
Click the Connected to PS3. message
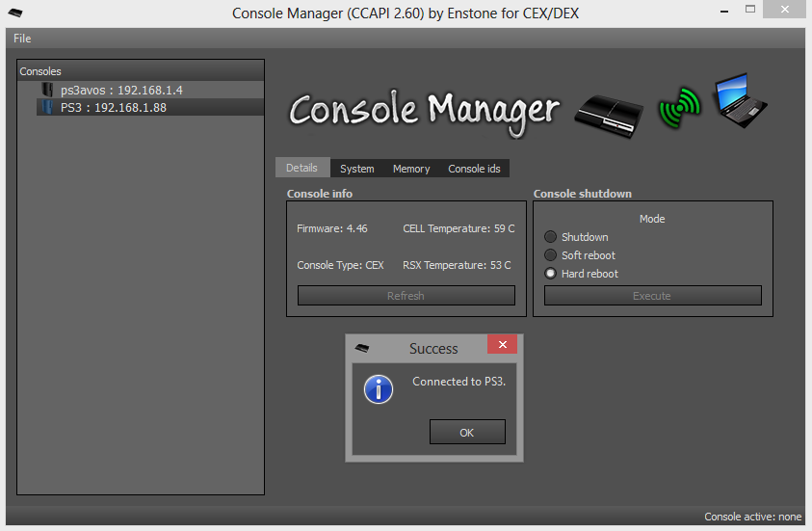(x=458, y=382)
